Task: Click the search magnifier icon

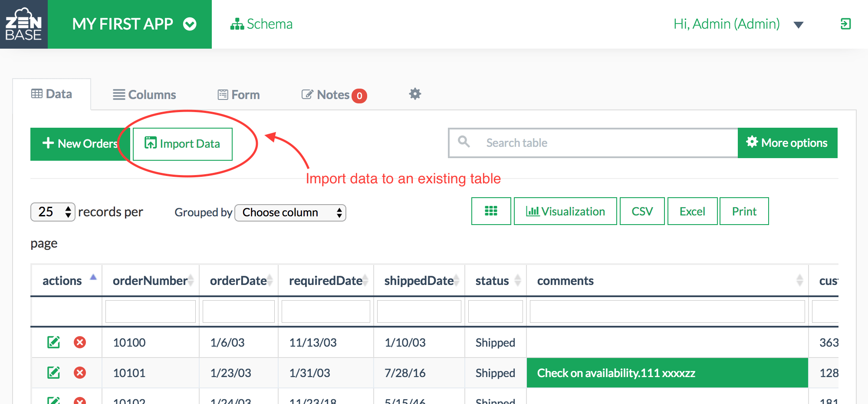Action: click(x=464, y=142)
